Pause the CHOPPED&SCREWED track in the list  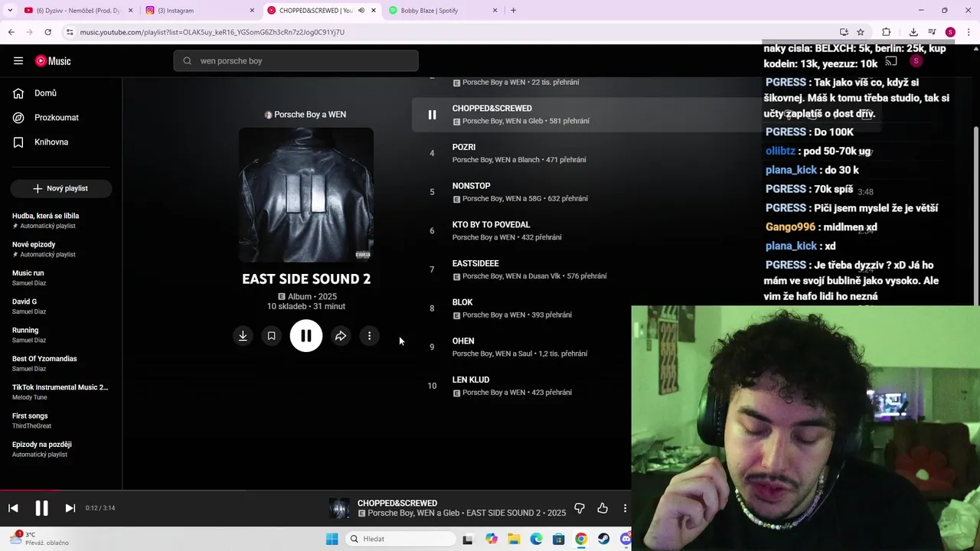[x=432, y=115]
